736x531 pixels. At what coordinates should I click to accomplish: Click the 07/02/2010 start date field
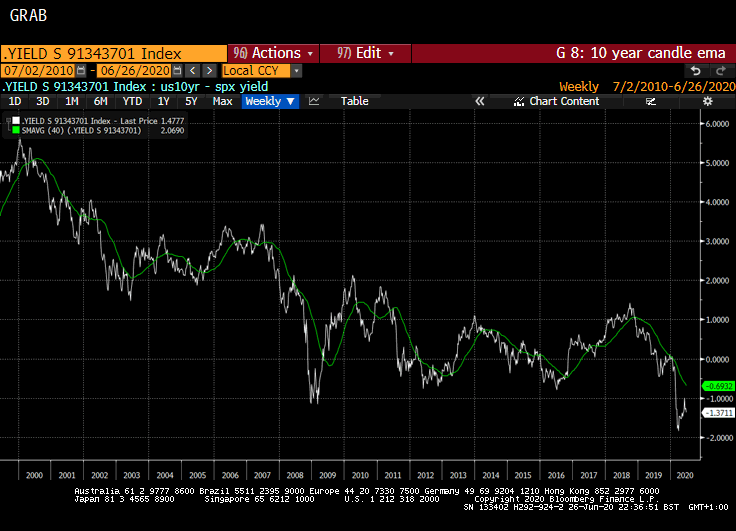38,71
